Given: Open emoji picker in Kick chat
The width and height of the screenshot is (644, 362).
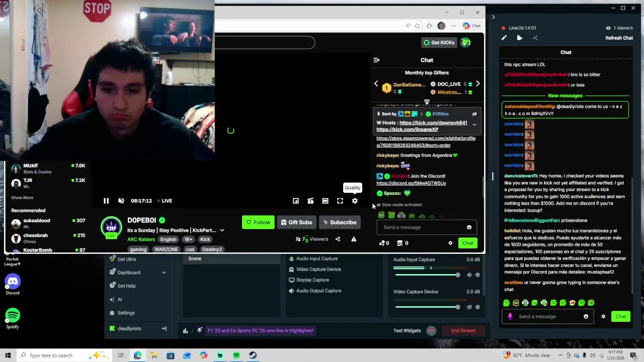Looking at the screenshot, I should coord(469,227).
